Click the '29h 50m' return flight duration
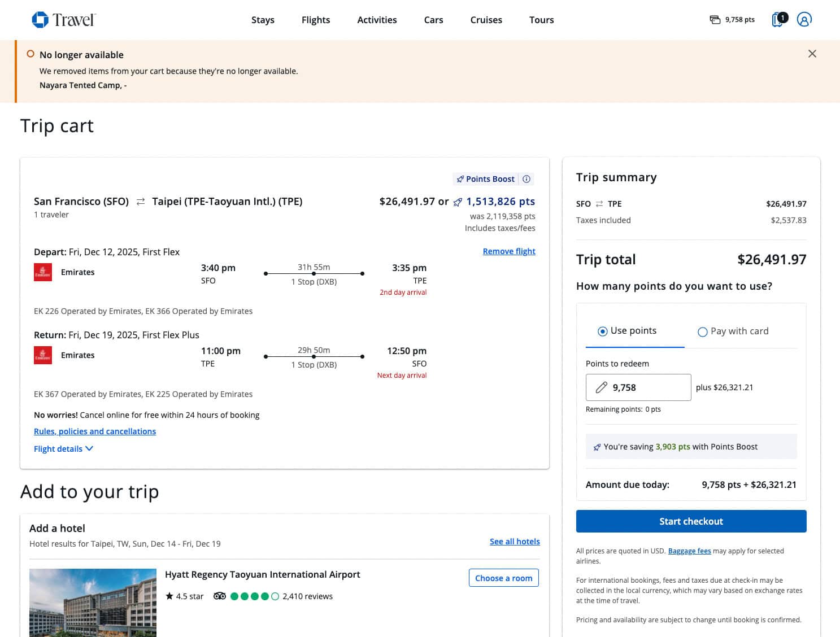 click(x=314, y=350)
